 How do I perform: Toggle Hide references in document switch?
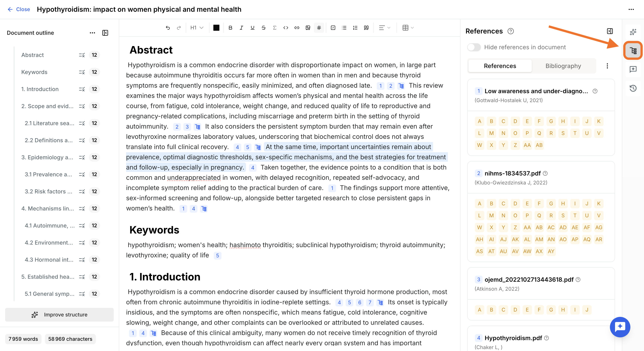[474, 47]
